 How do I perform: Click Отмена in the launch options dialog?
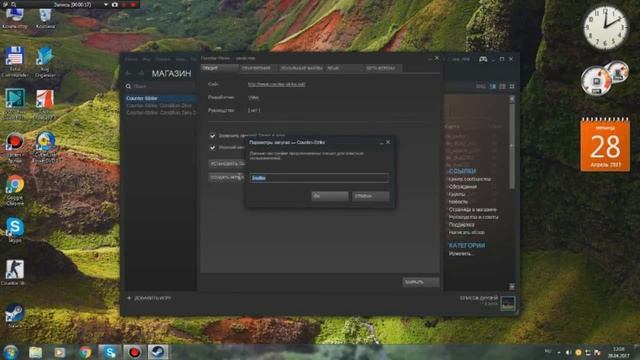click(x=371, y=196)
